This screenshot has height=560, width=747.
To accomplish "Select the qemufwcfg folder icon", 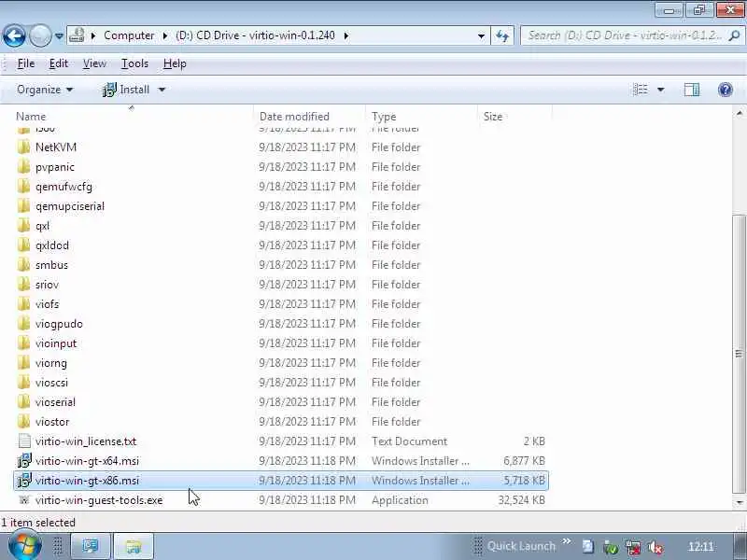I will tap(24, 186).
